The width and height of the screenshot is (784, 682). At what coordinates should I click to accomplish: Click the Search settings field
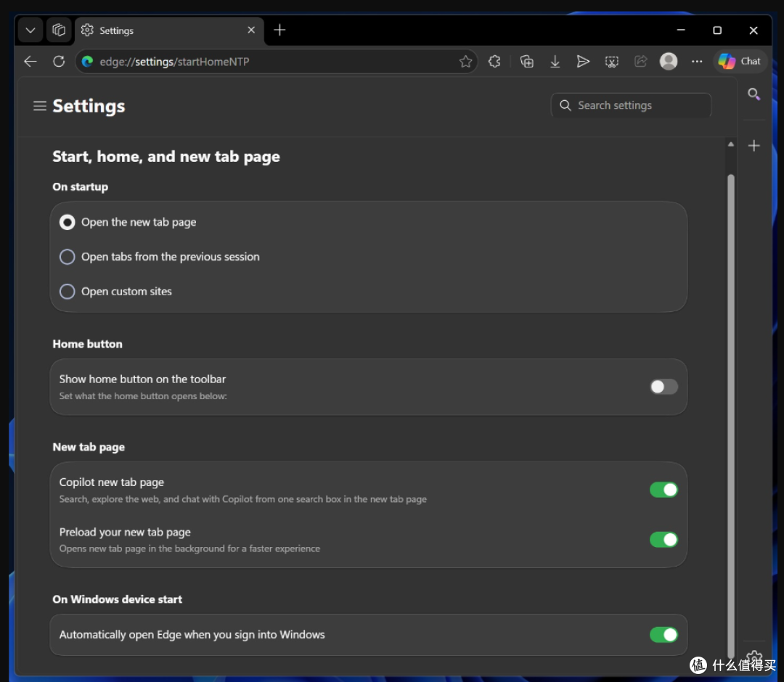click(x=631, y=105)
